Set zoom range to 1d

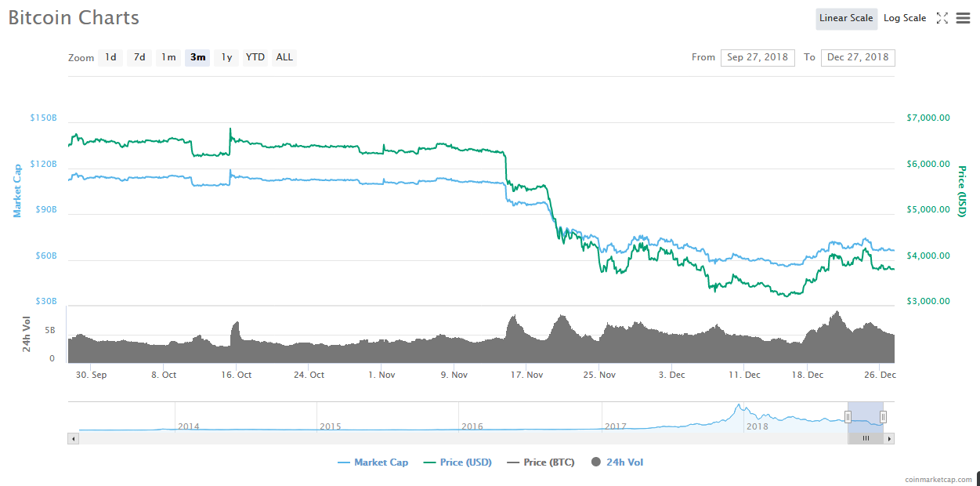pyautogui.click(x=110, y=57)
